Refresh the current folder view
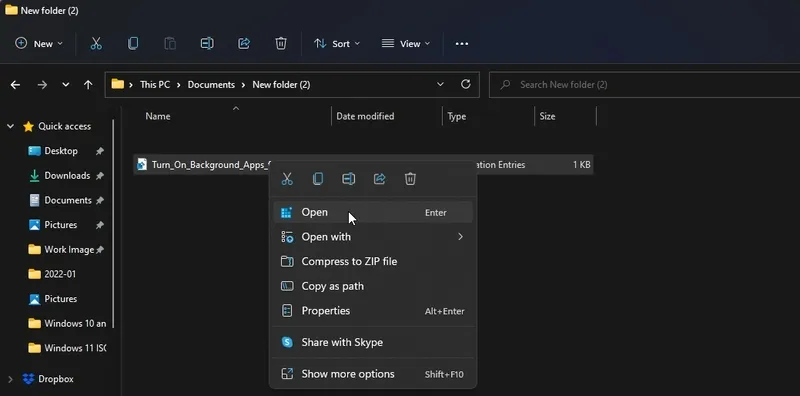 coord(465,84)
